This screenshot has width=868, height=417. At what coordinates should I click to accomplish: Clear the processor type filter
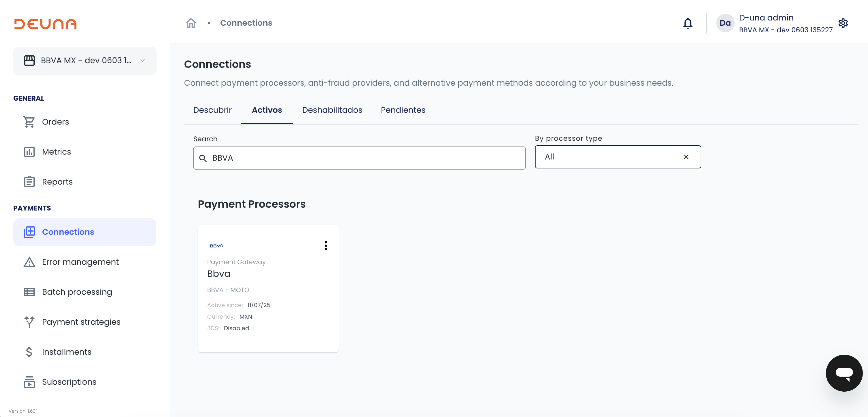(686, 157)
